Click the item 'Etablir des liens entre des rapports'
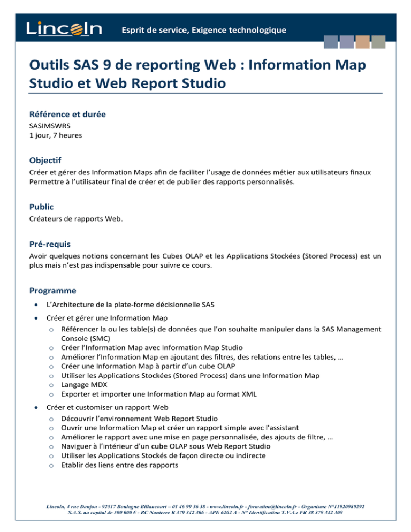 point(119,465)
